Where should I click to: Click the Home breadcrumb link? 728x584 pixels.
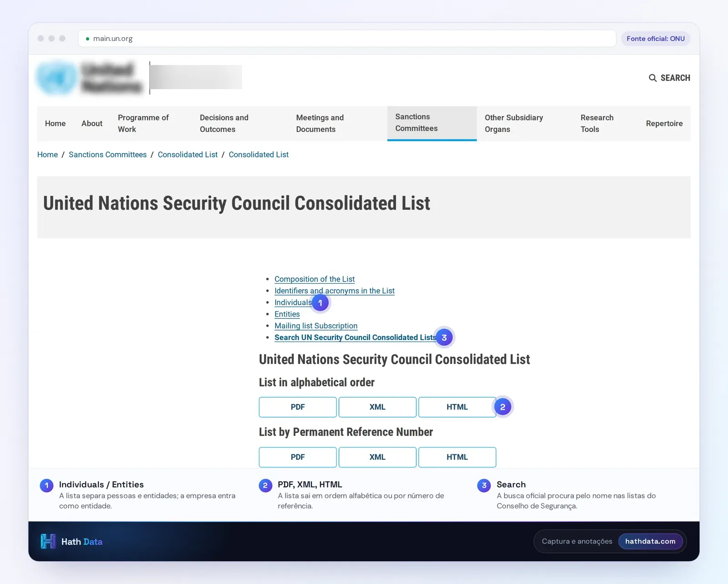pos(47,155)
